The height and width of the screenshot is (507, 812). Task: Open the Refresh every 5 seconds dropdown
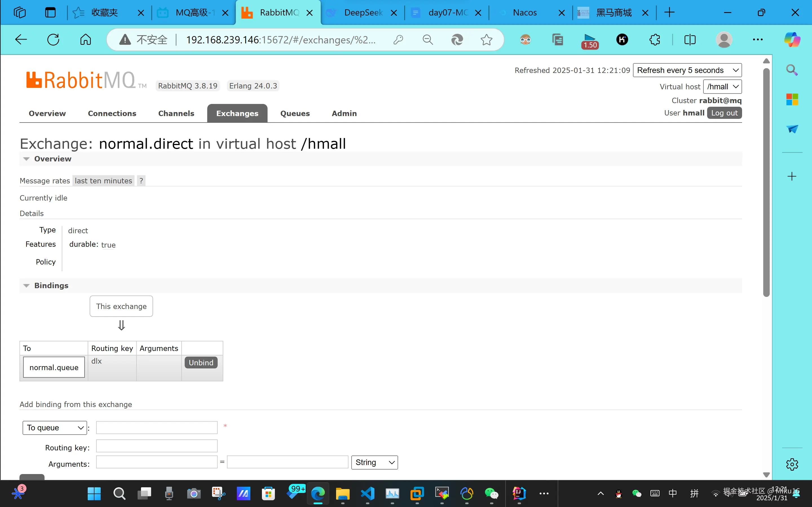(x=687, y=70)
